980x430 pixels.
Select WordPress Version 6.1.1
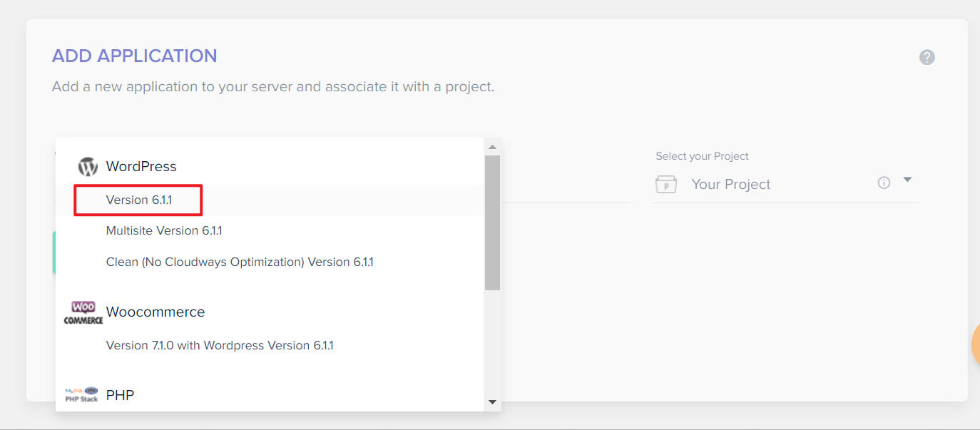[x=270, y=200]
